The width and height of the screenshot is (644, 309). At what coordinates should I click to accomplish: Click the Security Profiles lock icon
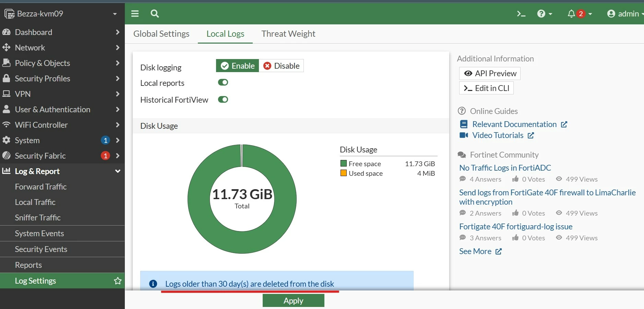(x=6, y=78)
